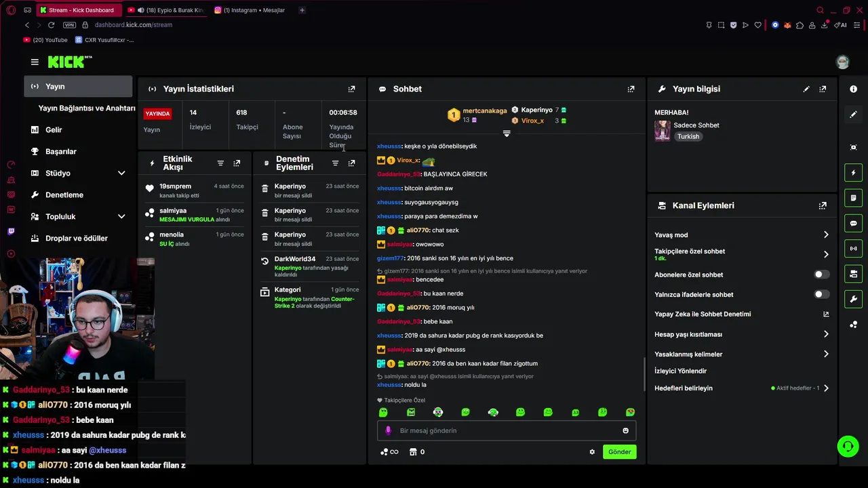Click the pencil icon in right sidebar
868x488 pixels.
pos(853,115)
